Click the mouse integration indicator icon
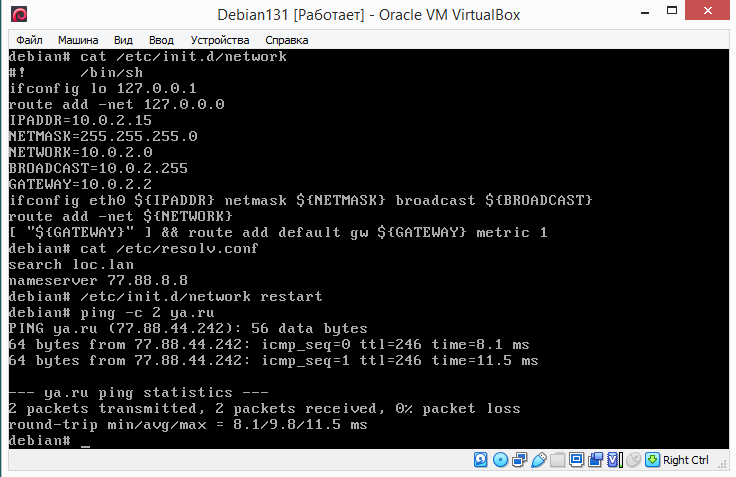 coord(632,460)
